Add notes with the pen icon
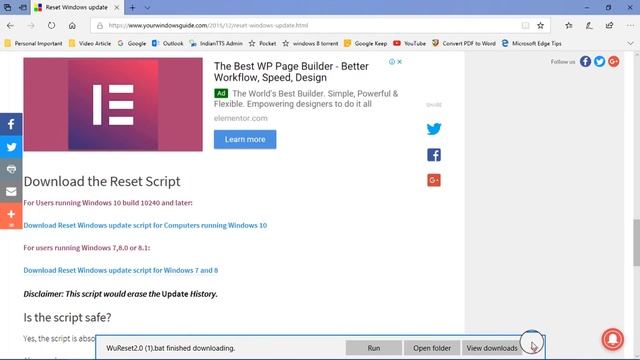Screen dimensions: 640x360 589,25
